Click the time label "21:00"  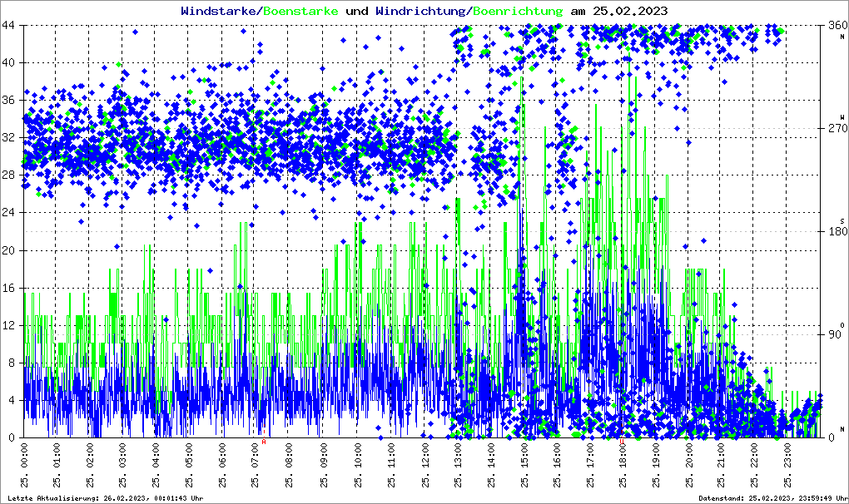pyautogui.click(x=722, y=455)
